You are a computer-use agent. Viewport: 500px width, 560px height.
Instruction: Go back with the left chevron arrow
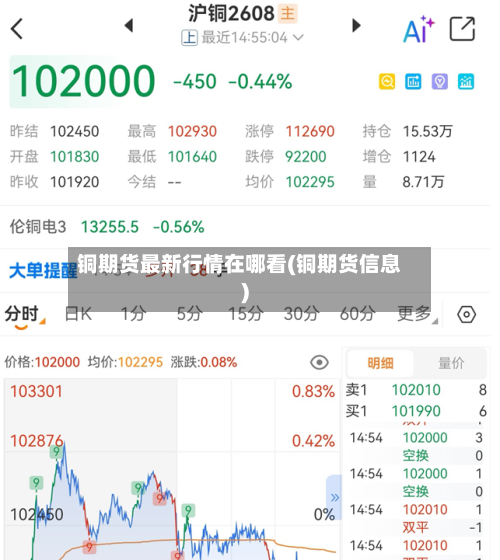(17, 28)
